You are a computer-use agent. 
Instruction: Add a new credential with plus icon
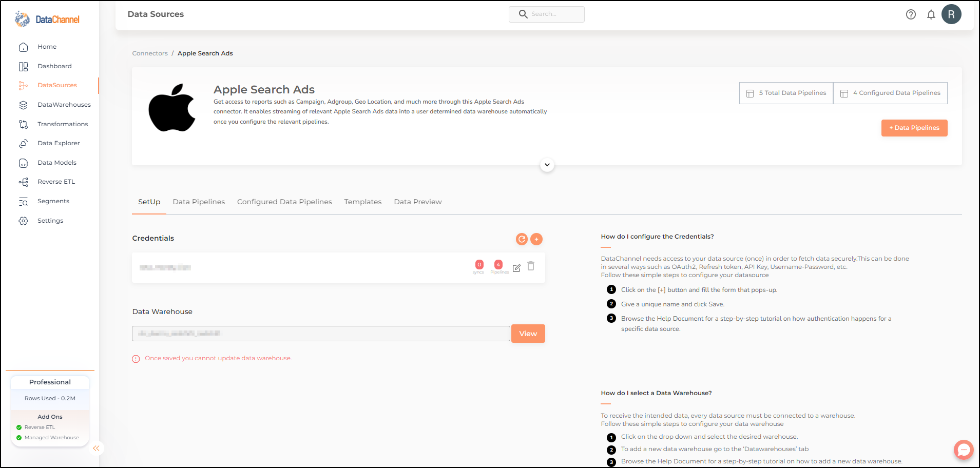click(536, 239)
